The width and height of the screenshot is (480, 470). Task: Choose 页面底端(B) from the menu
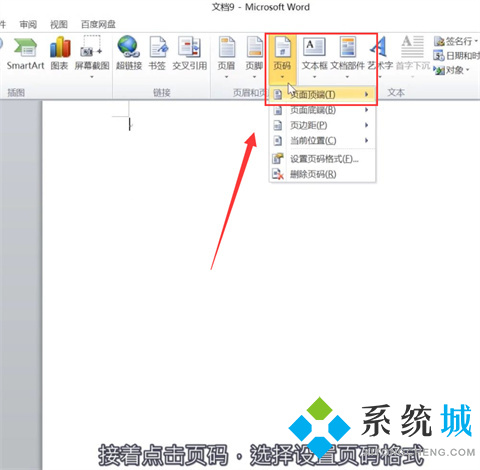click(322, 110)
